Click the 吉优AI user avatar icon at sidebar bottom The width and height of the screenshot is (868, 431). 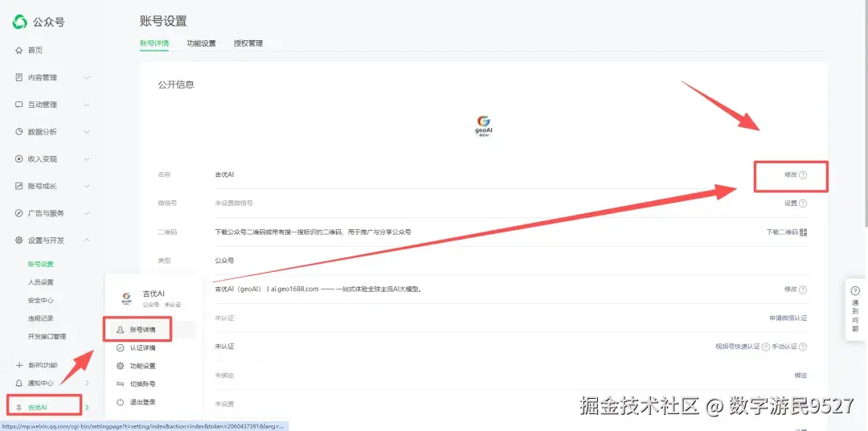click(x=20, y=408)
